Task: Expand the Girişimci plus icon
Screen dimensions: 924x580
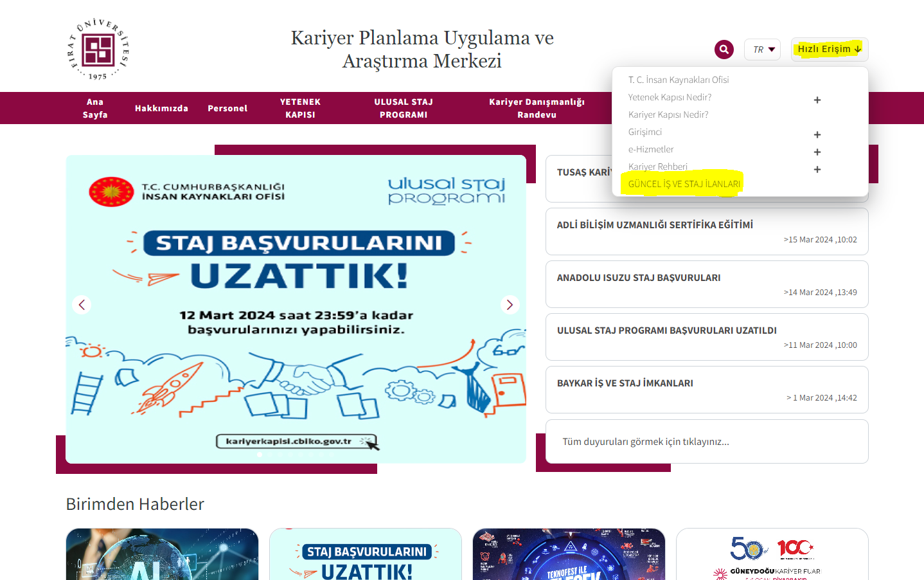Action: coord(817,134)
